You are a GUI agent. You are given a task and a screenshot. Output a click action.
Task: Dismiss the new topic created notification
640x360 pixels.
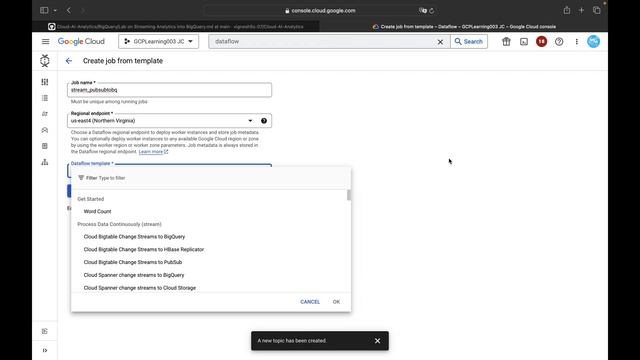(378, 341)
